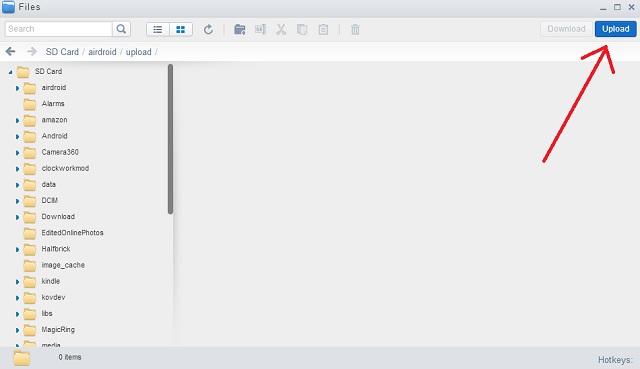Image resolution: width=640 pixels, height=369 pixels.
Task: Click the cut scissors icon
Action: tap(281, 29)
